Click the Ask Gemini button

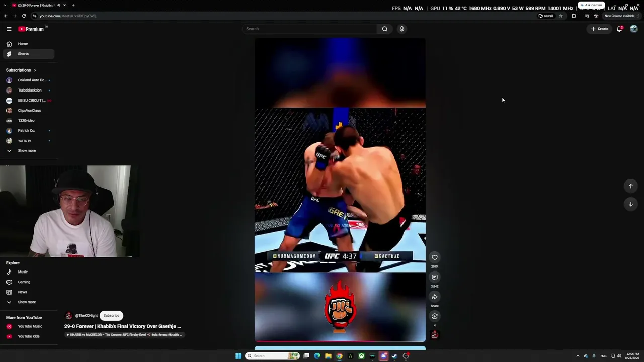[591, 5]
